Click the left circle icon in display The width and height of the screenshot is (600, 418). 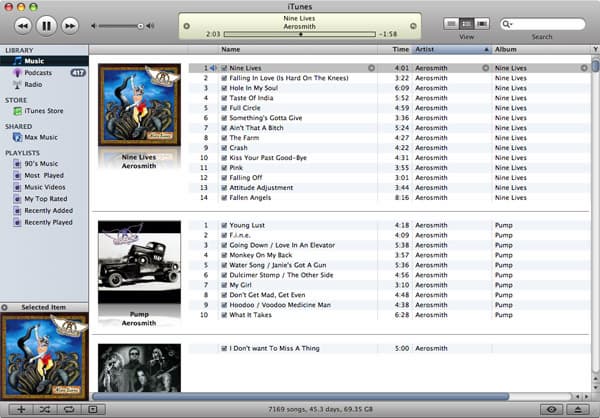coord(187,26)
